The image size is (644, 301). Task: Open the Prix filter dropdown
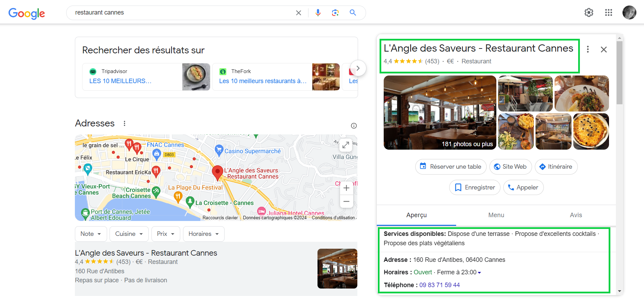[166, 234]
